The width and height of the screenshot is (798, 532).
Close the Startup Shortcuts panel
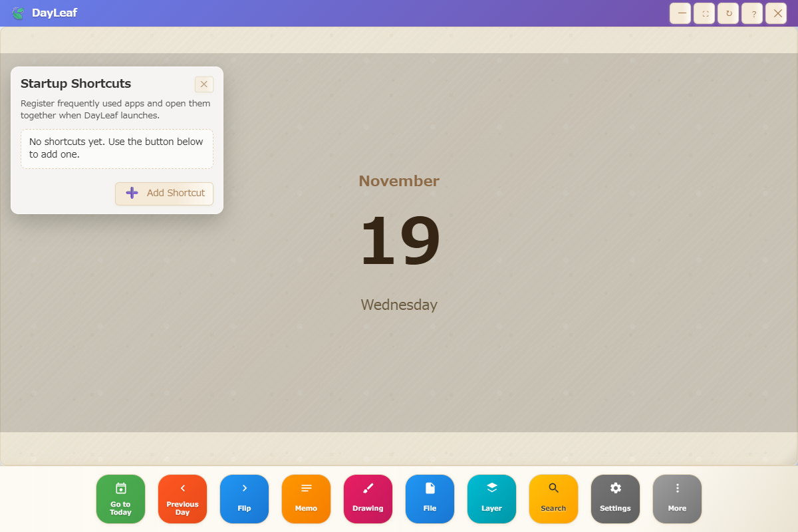pyautogui.click(x=204, y=84)
